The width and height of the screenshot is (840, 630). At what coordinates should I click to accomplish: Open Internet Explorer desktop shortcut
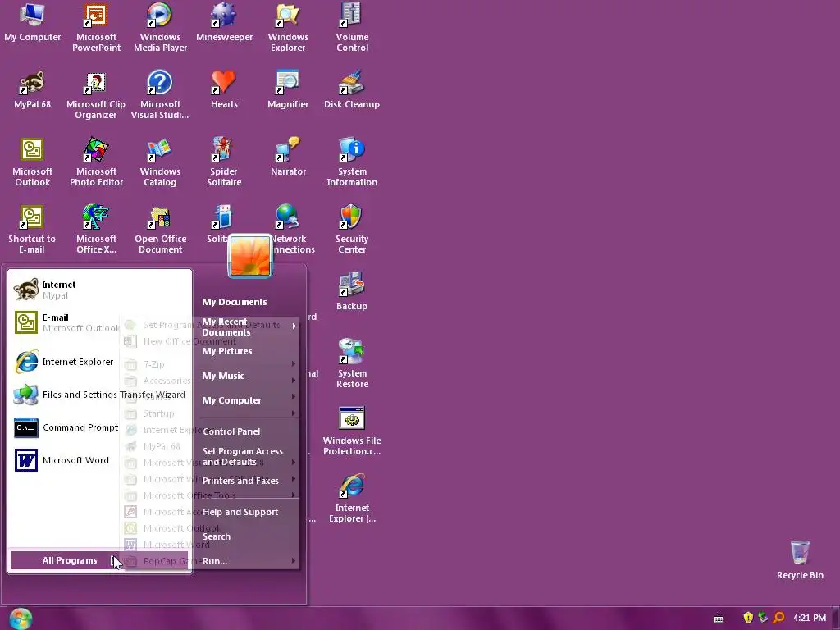(352, 498)
